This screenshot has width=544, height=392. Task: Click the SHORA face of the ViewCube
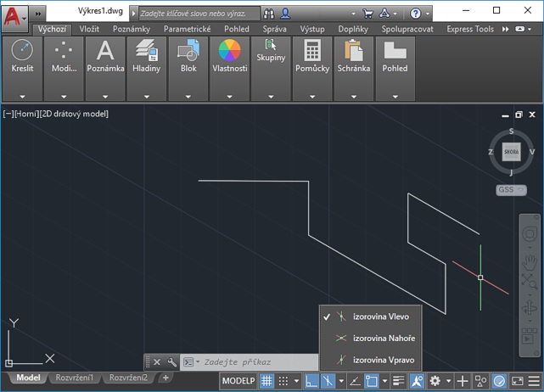point(512,152)
